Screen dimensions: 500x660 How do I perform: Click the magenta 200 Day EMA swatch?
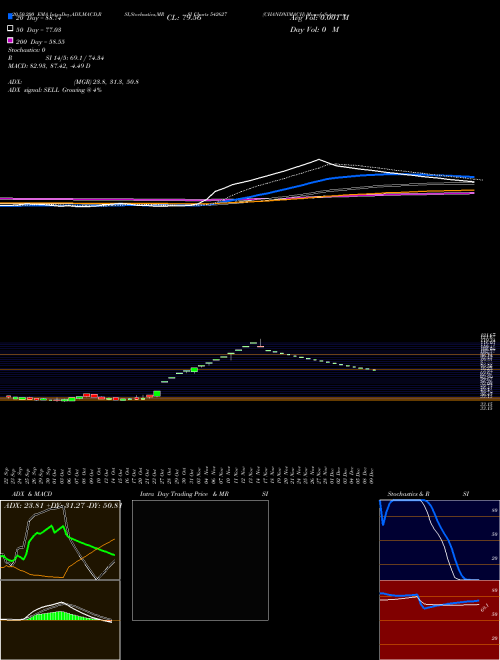click(10, 40)
